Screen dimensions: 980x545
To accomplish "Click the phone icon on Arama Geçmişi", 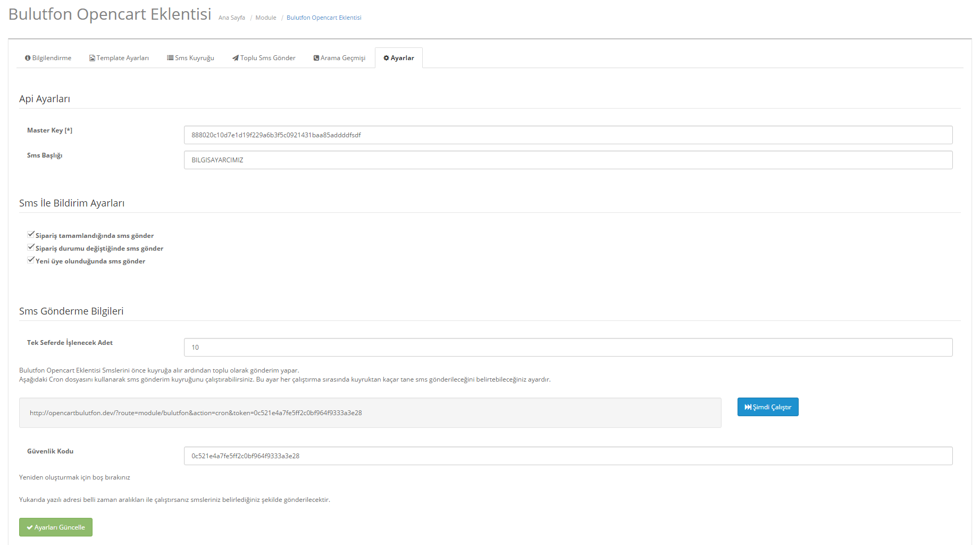I will point(316,58).
